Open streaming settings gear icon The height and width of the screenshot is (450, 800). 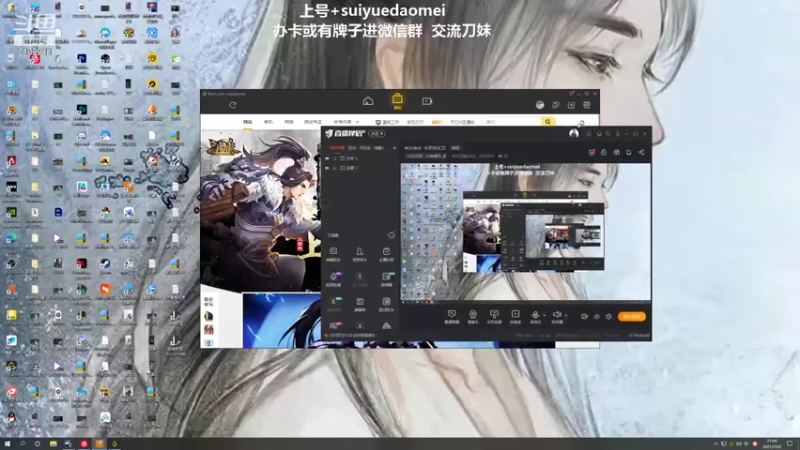tap(609, 316)
